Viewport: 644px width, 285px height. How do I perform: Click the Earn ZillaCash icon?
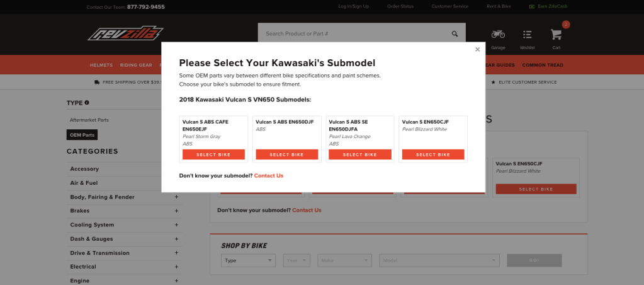532,6
